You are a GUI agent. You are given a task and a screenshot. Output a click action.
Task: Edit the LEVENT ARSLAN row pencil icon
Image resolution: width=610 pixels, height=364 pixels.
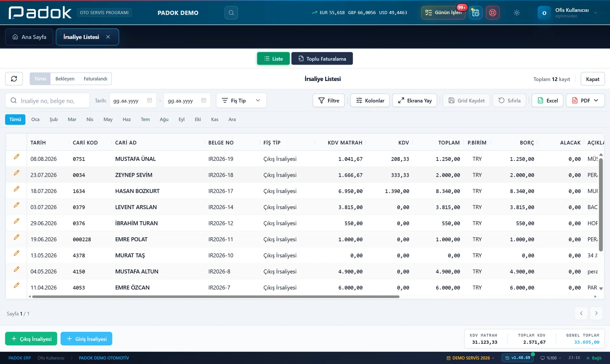[17, 205]
